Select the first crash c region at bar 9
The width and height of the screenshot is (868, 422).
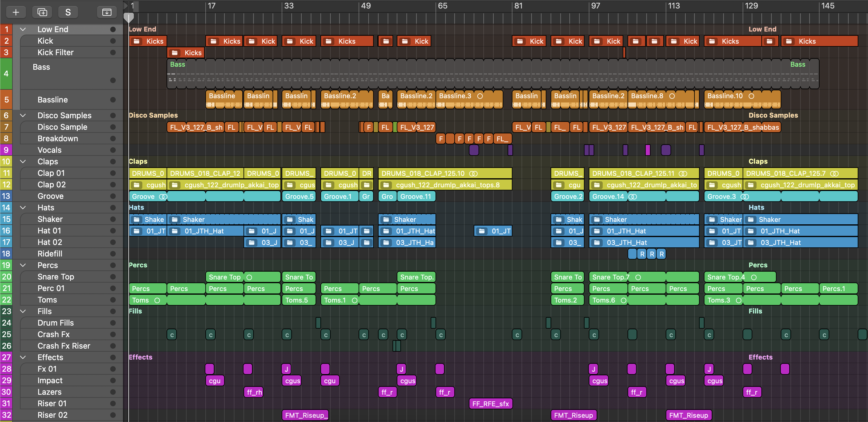tap(172, 335)
